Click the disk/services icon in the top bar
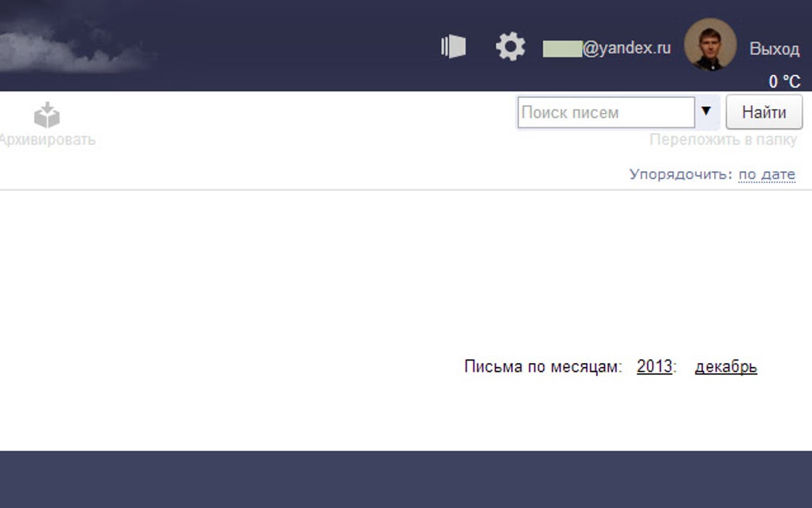Screen dimensions: 812x508 452,45
